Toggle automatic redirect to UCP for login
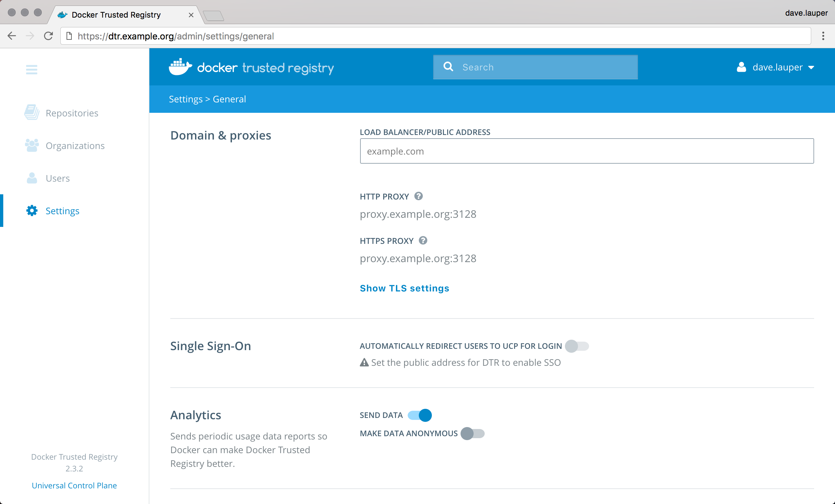Image resolution: width=835 pixels, height=504 pixels. coord(577,346)
